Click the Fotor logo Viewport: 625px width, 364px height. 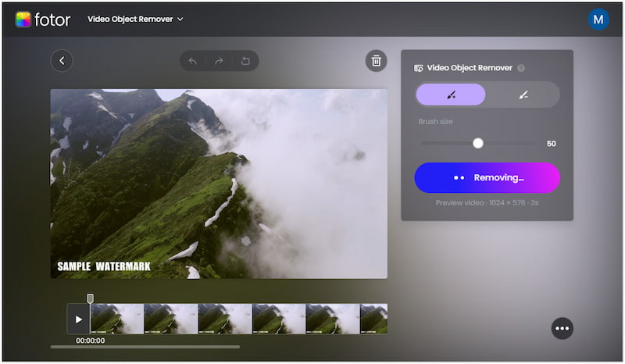coord(43,20)
